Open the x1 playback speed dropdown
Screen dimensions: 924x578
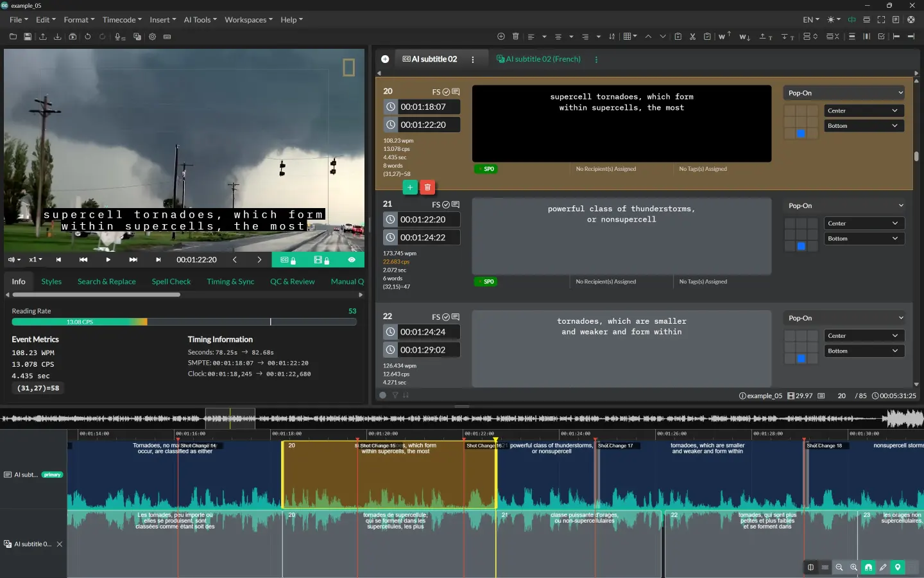pyautogui.click(x=36, y=260)
